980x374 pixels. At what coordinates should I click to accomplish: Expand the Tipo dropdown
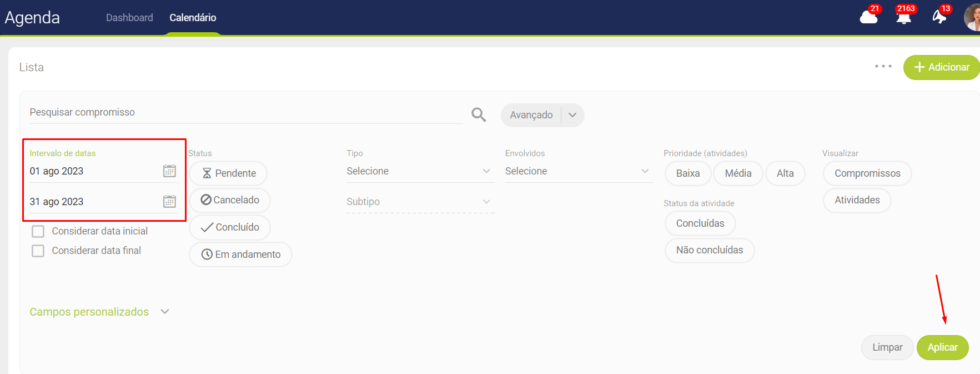pos(420,171)
